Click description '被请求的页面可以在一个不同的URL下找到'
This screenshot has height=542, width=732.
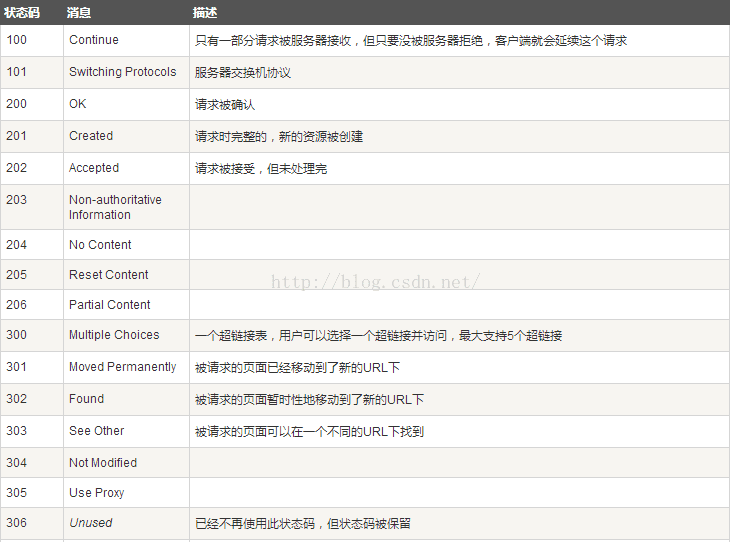pos(309,432)
